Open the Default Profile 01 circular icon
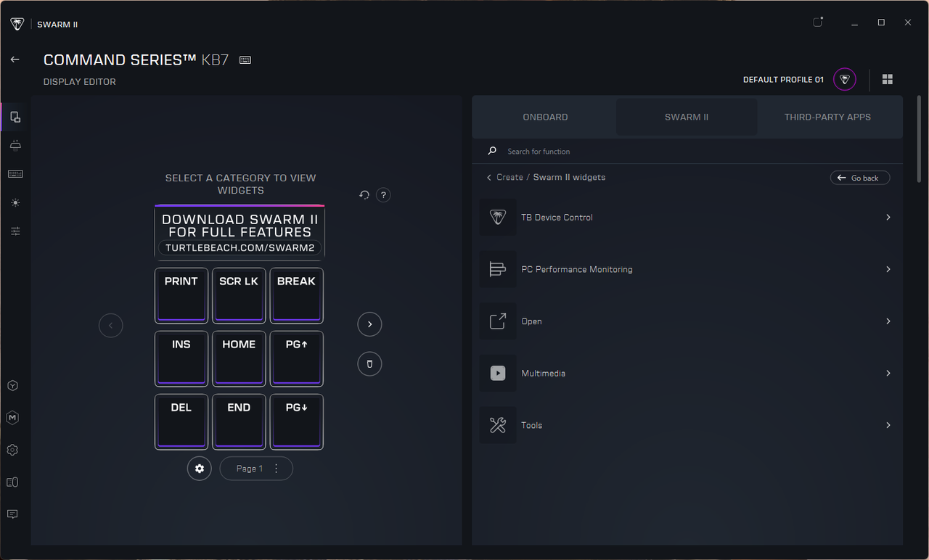The width and height of the screenshot is (929, 560). [845, 80]
